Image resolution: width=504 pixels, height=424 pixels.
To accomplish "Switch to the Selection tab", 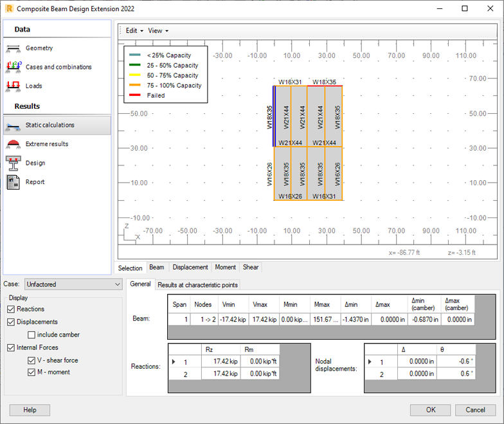I will [x=130, y=268].
